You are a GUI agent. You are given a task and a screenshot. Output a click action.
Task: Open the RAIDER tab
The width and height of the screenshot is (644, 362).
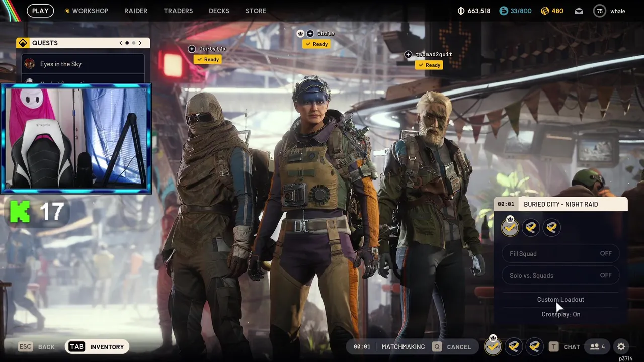136,11
